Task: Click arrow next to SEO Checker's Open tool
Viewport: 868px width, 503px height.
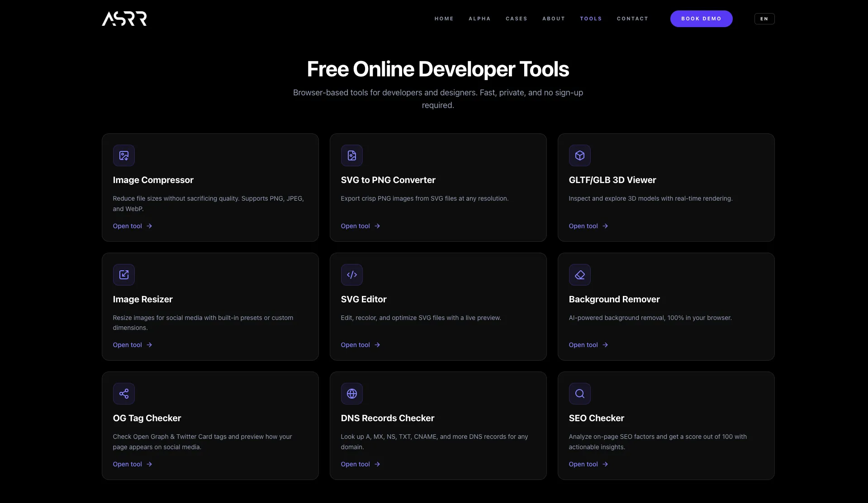Action: (x=605, y=464)
